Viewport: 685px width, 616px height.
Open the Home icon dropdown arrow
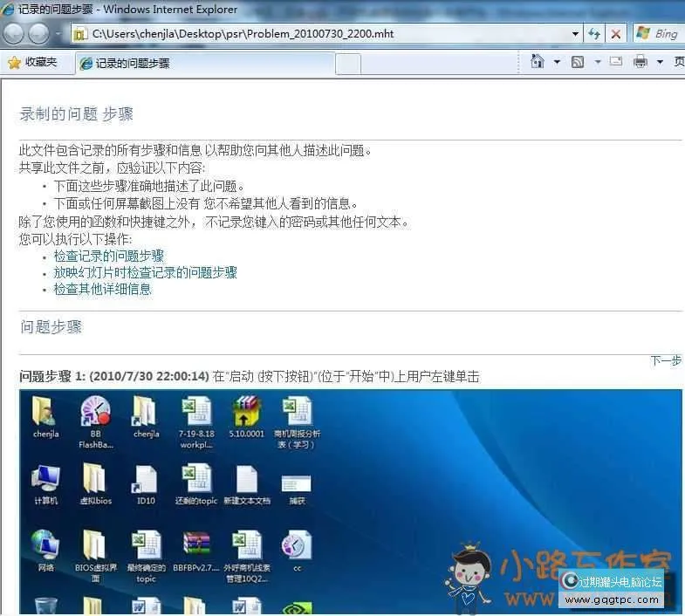coord(557,62)
